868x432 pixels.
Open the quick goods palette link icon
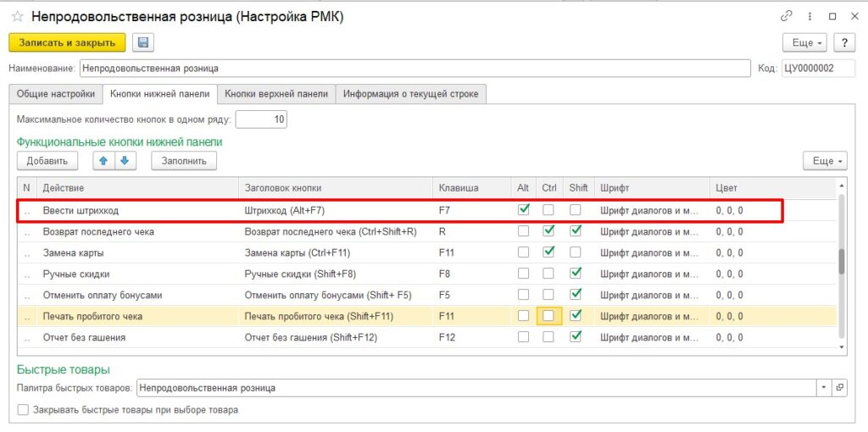click(840, 387)
